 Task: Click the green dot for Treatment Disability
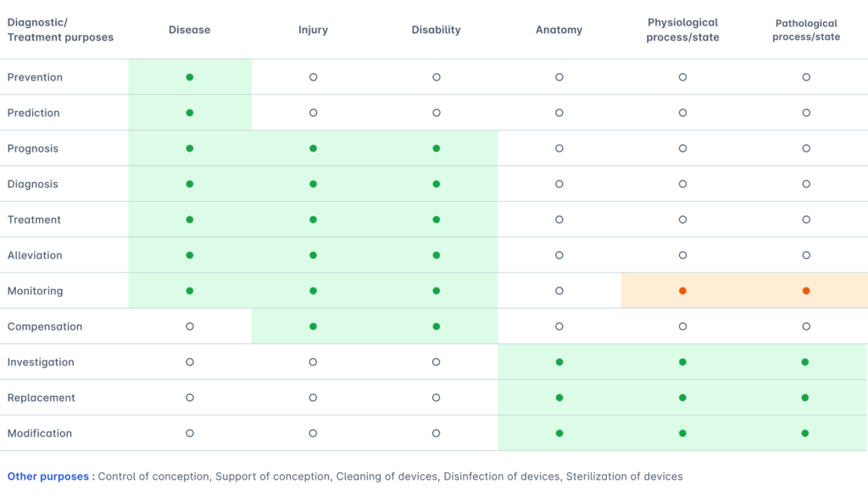(437, 220)
